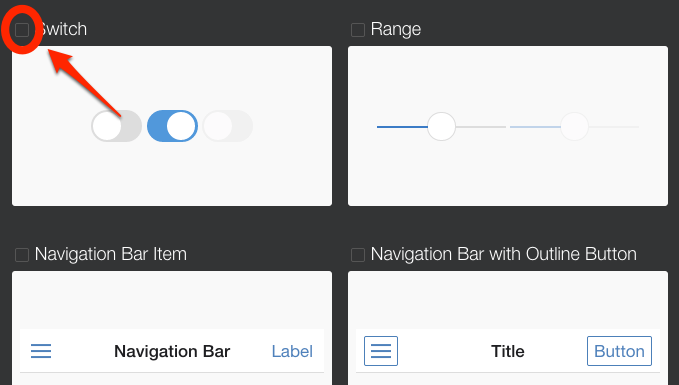The height and width of the screenshot is (385, 679).
Task: Click the active range slider handle
Action: (441, 126)
